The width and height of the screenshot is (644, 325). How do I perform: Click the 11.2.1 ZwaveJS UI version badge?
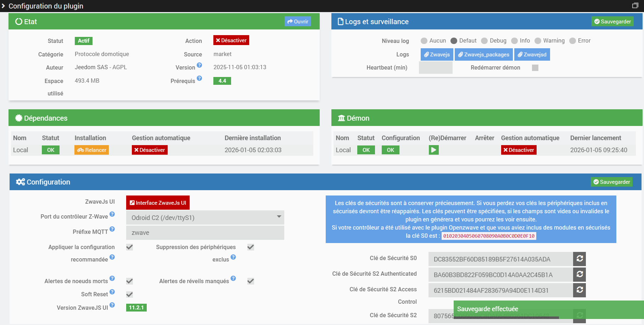point(136,308)
